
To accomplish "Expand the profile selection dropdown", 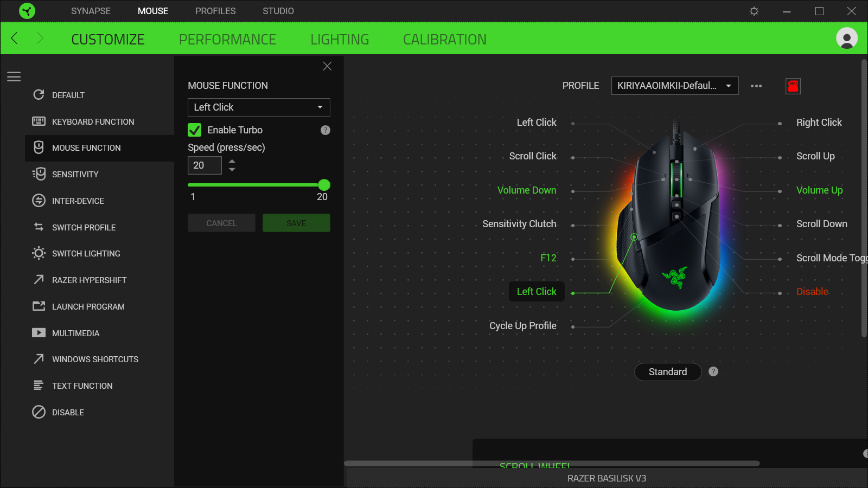I will tap(675, 86).
